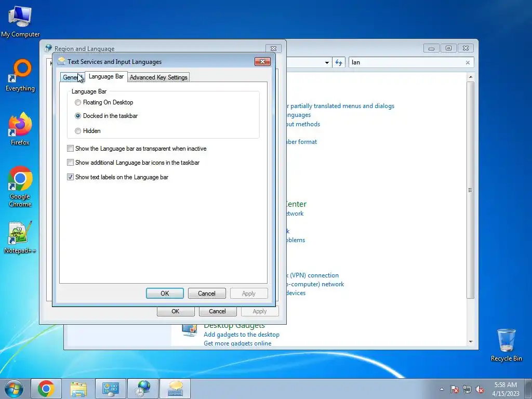The image size is (532, 399).
Task: Open Get more gadgets online link
Action: pyautogui.click(x=237, y=343)
